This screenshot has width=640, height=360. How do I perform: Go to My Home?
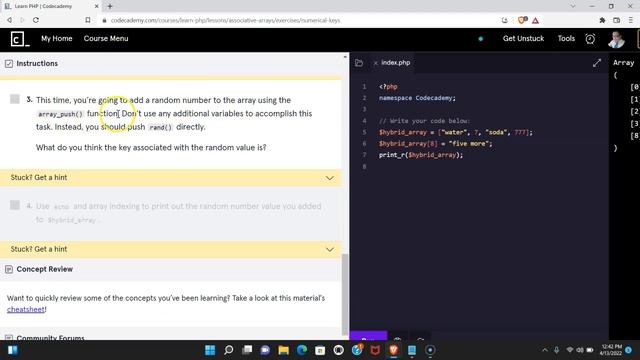[x=57, y=38]
